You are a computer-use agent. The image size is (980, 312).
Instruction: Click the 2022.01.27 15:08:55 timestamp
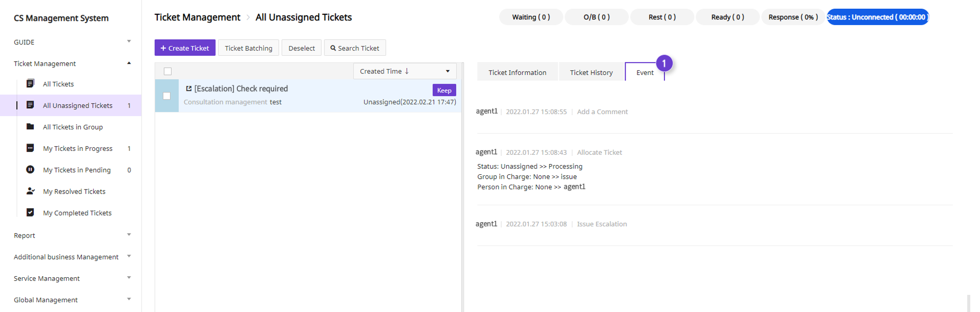[x=536, y=112]
